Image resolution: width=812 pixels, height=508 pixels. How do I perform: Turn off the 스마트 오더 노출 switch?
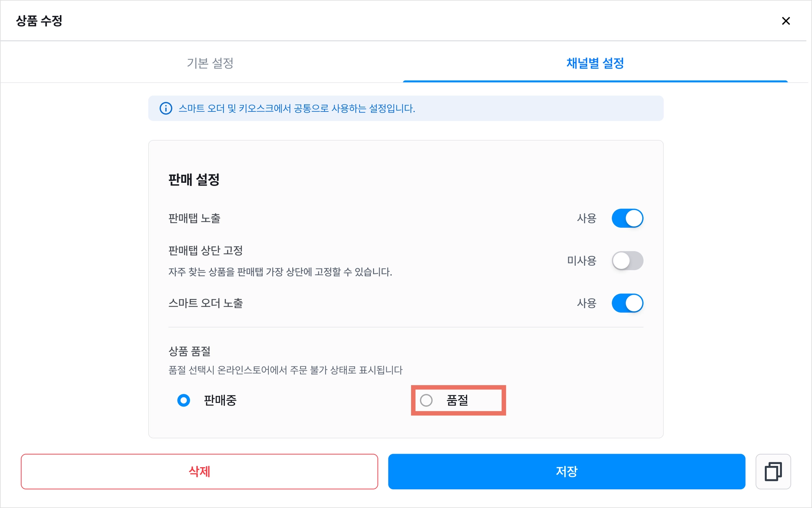point(627,303)
